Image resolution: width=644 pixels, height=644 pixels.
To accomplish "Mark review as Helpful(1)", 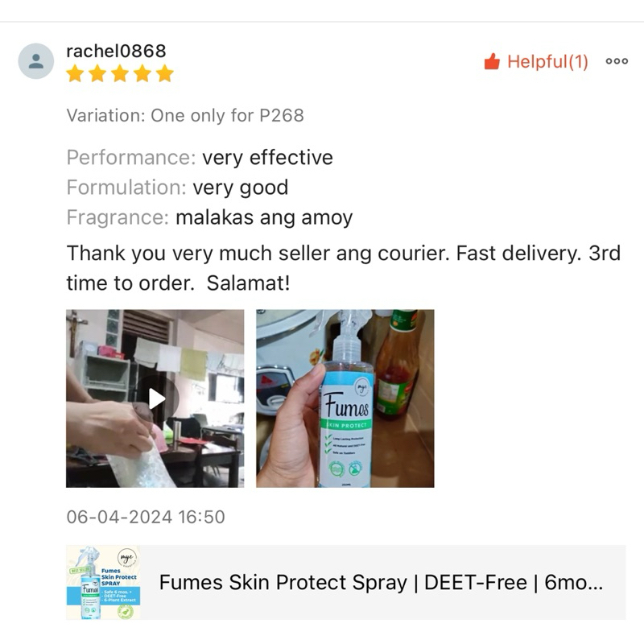I will pyautogui.click(x=536, y=62).
